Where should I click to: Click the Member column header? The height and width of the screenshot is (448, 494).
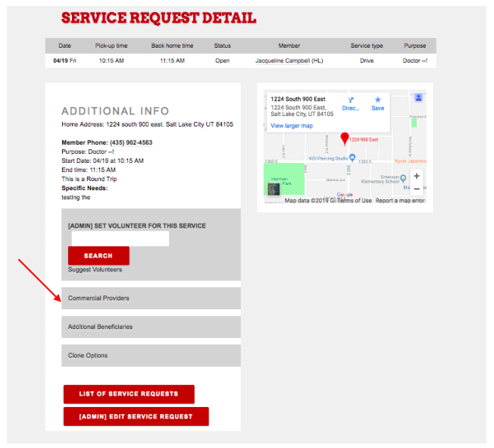[x=289, y=45]
